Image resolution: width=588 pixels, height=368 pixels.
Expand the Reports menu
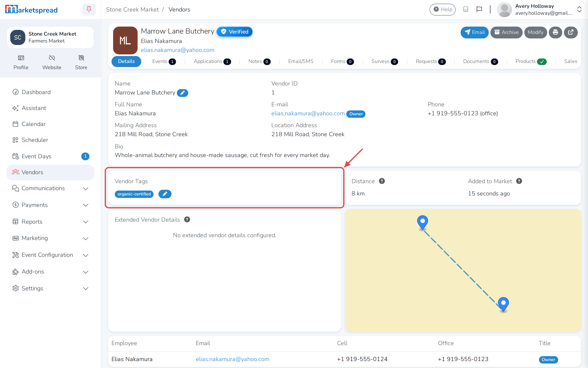(50, 222)
